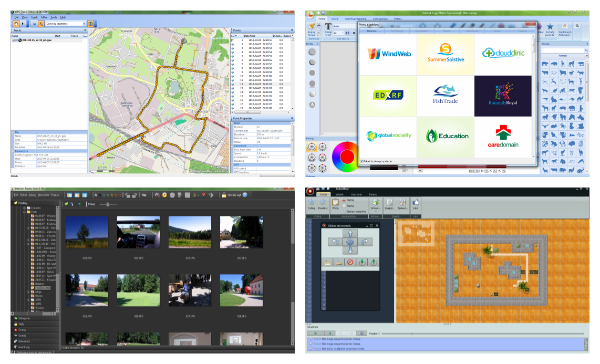Open the Kalendarz panel in Photo Safe sidebar
Viewport: 600px width, 364px height.
(35, 341)
